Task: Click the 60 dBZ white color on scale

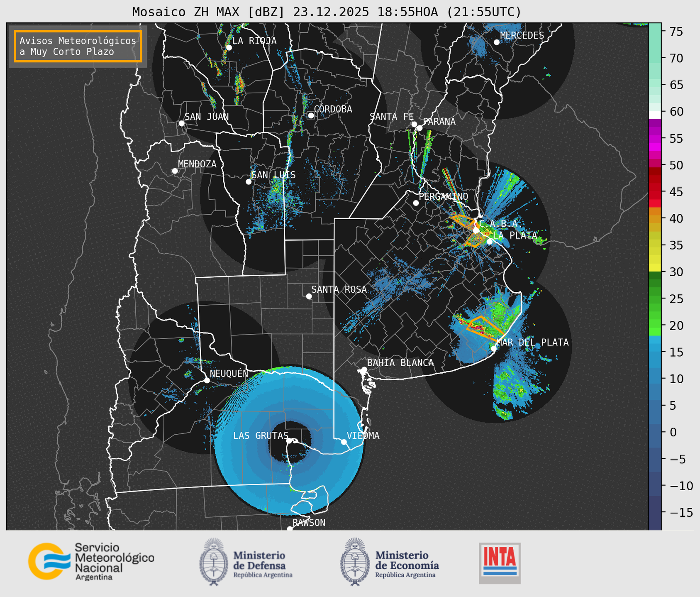Action: [655, 115]
